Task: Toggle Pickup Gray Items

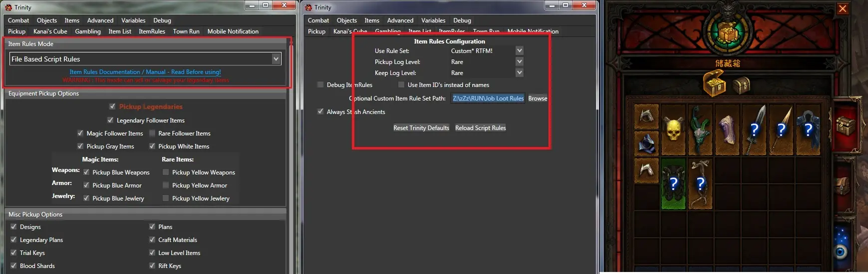Action: (x=80, y=146)
